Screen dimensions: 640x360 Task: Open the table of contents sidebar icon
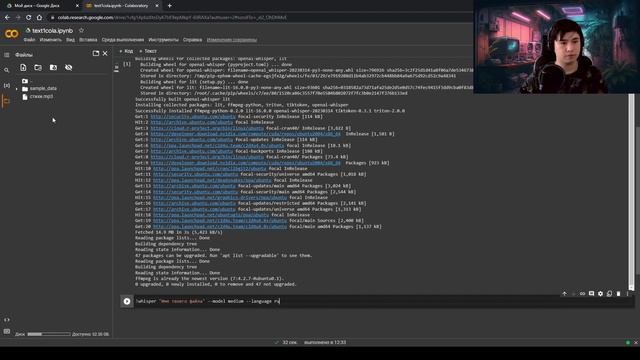[x=7, y=55]
